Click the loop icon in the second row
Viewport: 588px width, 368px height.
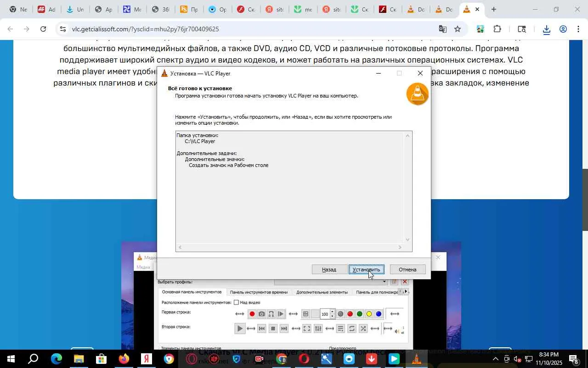click(352, 328)
